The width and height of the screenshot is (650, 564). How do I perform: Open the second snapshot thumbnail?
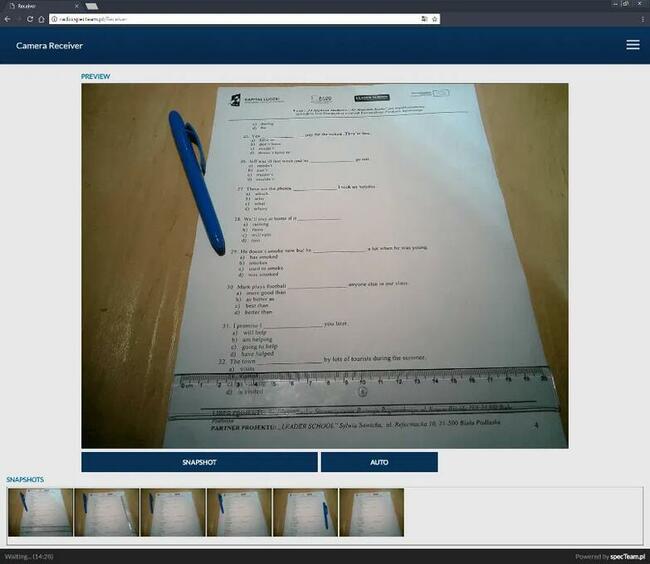(x=107, y=512)
